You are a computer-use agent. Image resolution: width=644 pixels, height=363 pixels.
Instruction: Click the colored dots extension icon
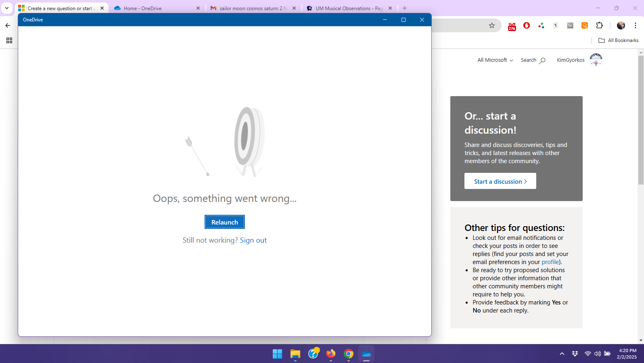click(x=541, y=25)
